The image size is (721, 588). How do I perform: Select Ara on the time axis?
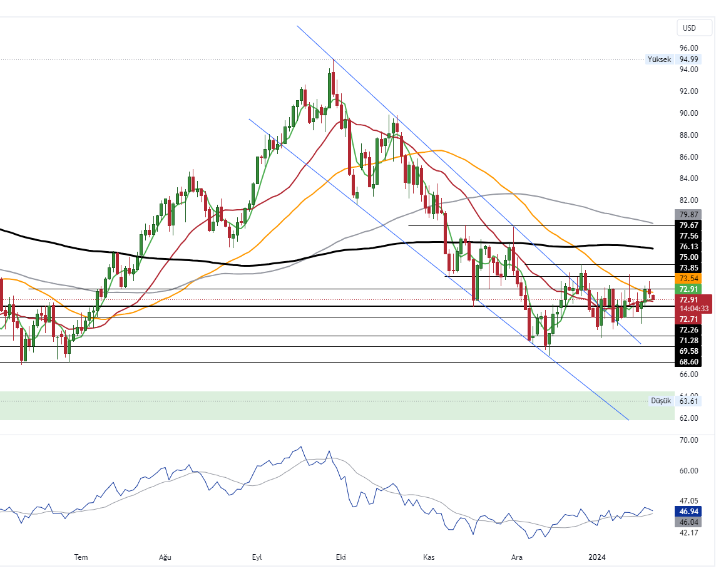(517, 557)
